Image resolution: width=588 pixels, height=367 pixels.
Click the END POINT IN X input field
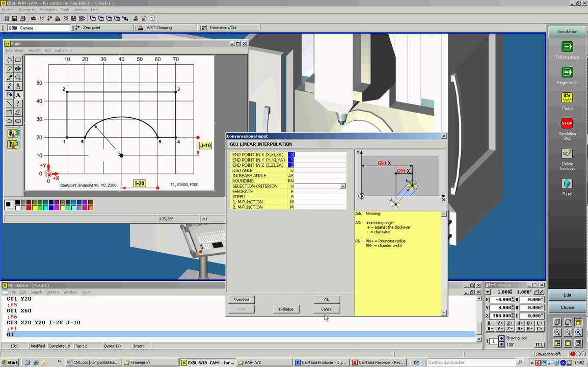pos(320,154)
